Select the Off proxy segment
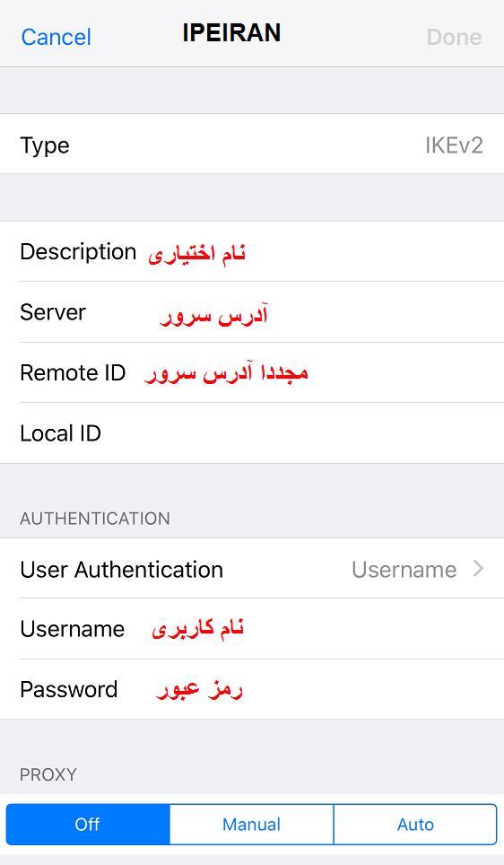The height and width of the screenshot is (865, 504). [x=88, y=825]
